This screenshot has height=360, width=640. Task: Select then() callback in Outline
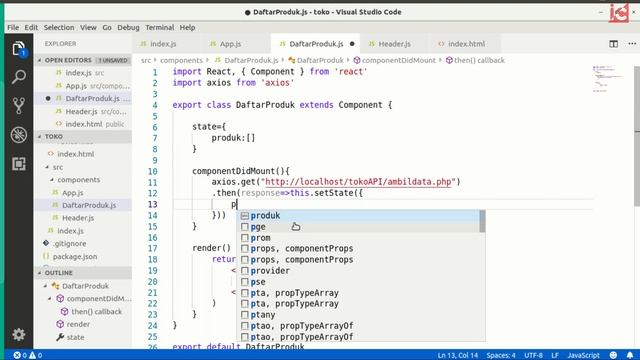click(96, 311)
